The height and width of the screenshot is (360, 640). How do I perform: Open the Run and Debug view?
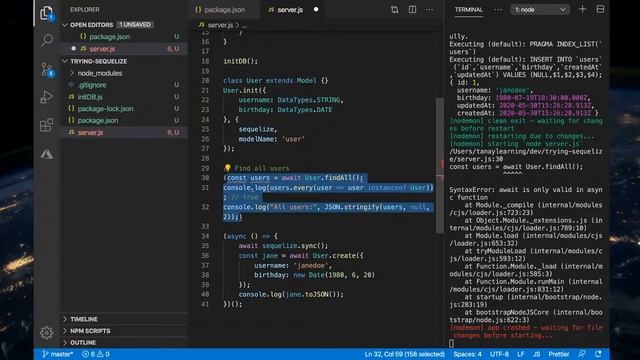(x=47, y=97)
